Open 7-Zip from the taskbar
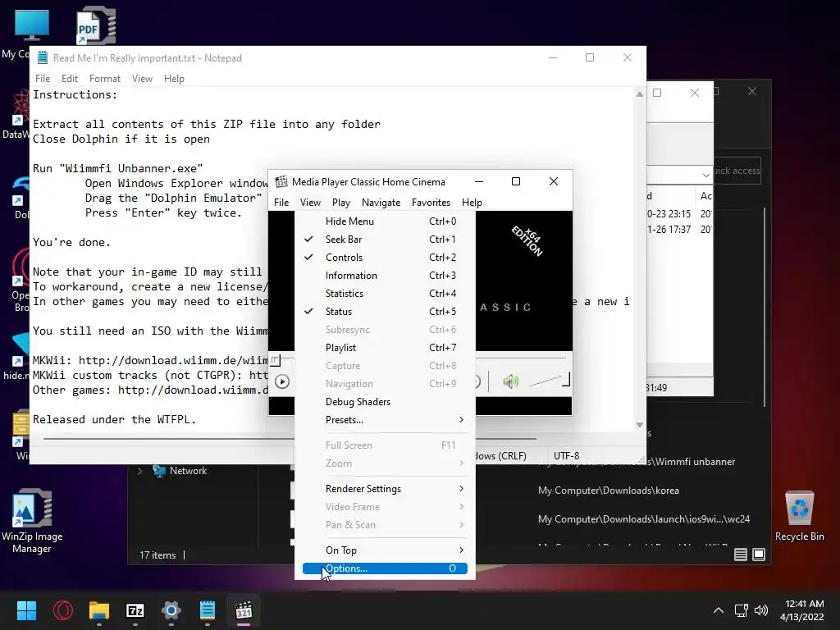This screenshot has height=630, width=840. click(135, 610)
